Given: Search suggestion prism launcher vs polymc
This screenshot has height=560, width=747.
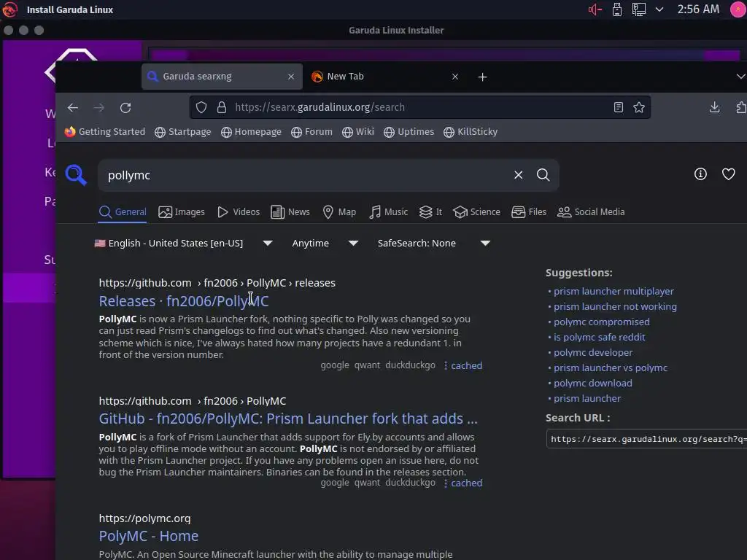Looking at the screenshot, I should pos(611,367).
